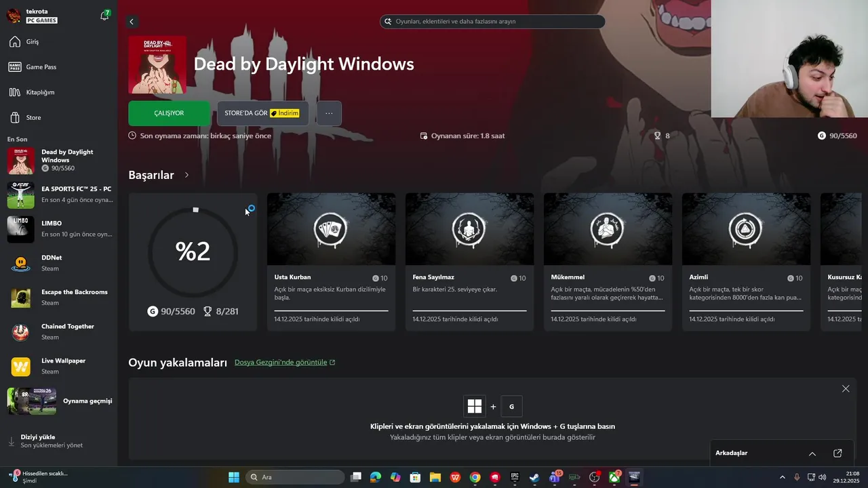
Task: Click the gamerscore 90/5560 at top right
Action: point(837,136)
